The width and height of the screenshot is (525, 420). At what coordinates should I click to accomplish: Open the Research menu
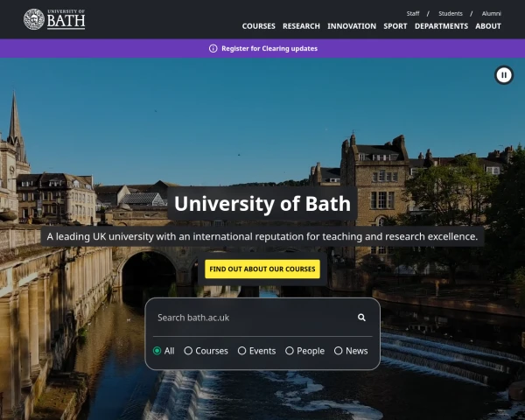pos(301,26)
